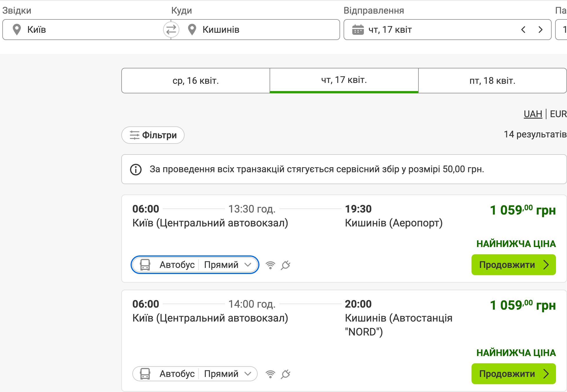Click info icon in service fee notice
Viewport: 567px width, 392px height.
[136, 169]
